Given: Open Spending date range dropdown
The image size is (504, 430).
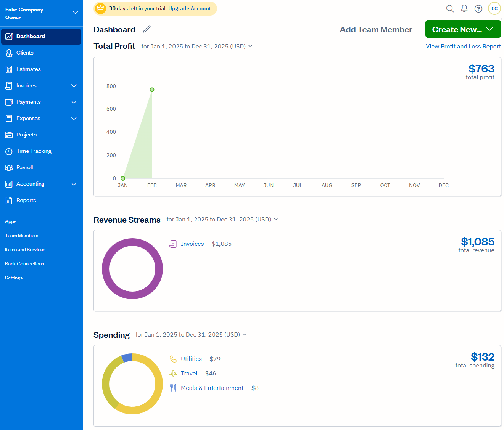Looking at the screenshot, I should click(191, 334).
